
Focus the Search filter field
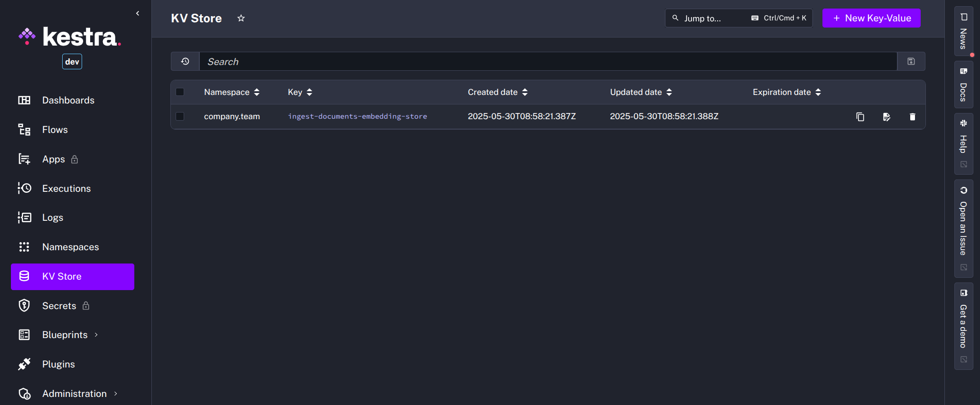548,61
